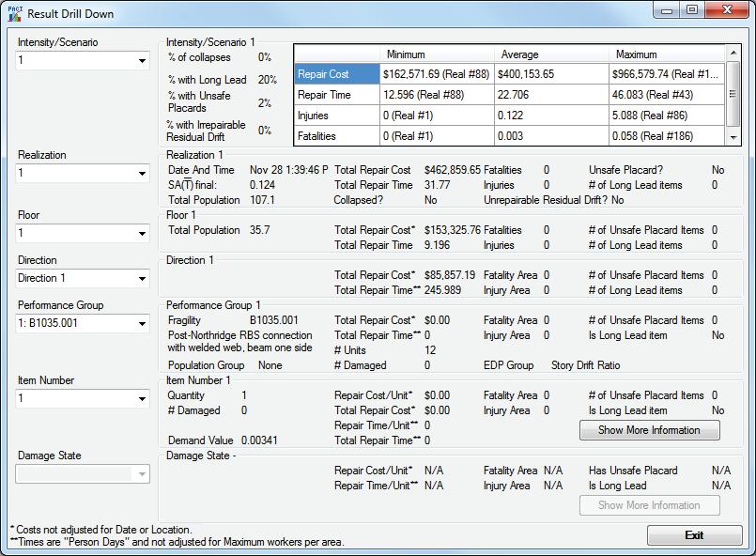Click the Direction total repair time 245.989
The height and width of the screenshot is (556, 756).
pos(442,290)
